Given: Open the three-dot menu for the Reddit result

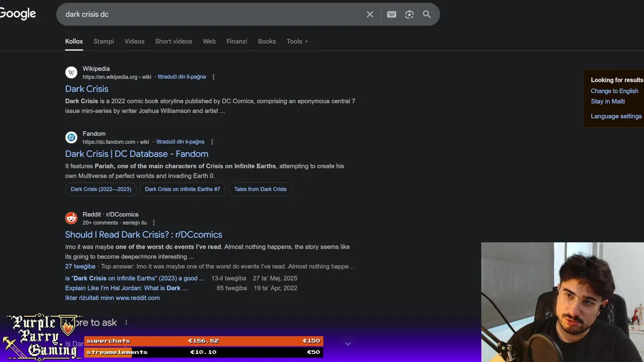Looking at the screenshot, I should click(154, 223).
